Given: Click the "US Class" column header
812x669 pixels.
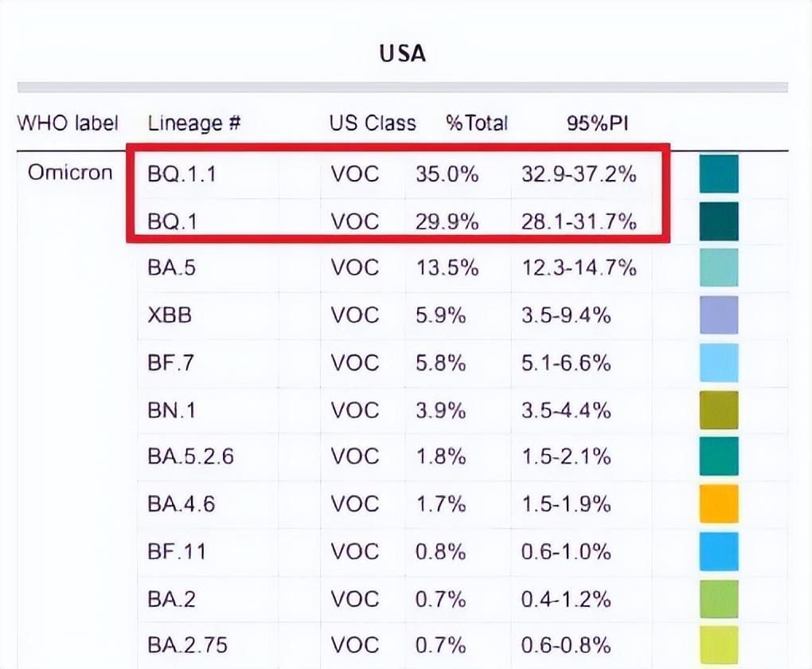Looking at the screenshot, I should (x=373, y=123).
